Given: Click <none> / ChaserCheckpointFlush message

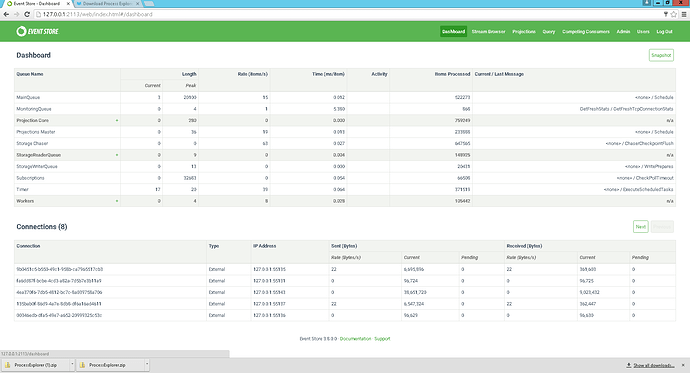Looking at the screenshot, I should [x=639, y=143].
